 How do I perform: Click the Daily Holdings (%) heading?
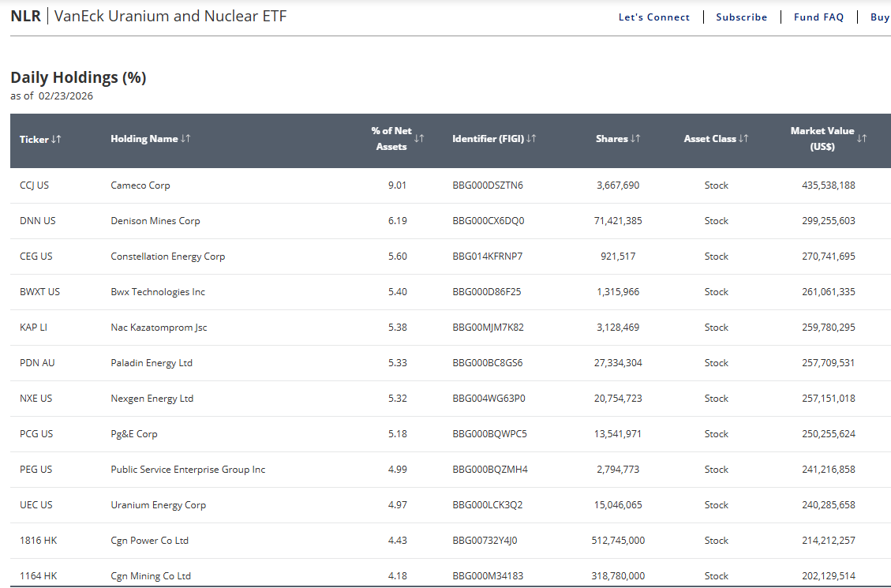pyautogui.click(x=78, y=77)
